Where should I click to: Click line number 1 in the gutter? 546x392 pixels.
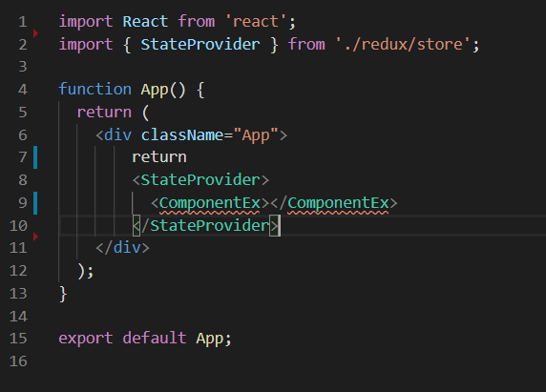click(23, 22)
